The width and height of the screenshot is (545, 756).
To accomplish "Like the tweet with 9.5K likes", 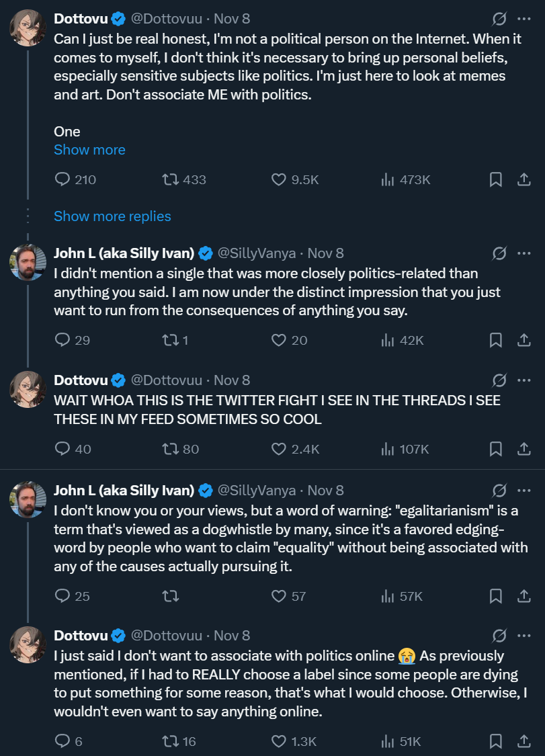I will pos(279,179).
